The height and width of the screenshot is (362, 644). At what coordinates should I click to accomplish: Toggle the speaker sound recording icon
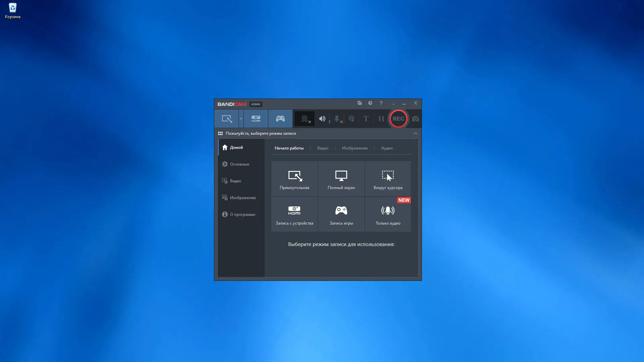(x=322, y=119)
